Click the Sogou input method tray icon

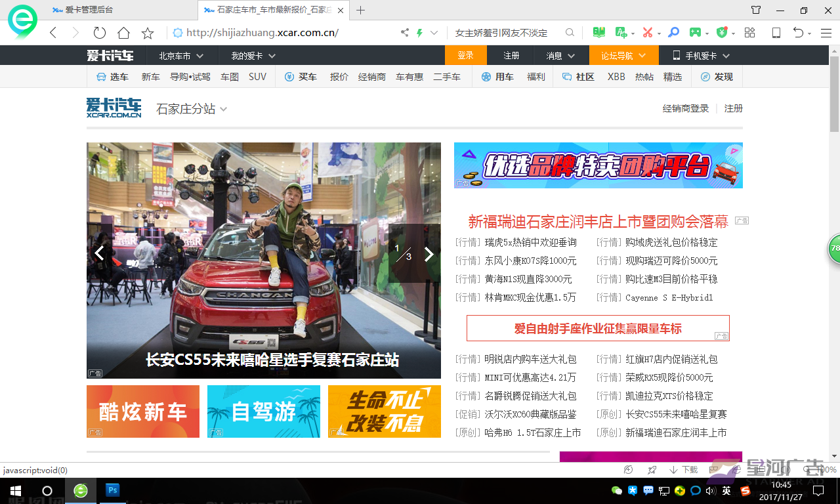point(745,490)
